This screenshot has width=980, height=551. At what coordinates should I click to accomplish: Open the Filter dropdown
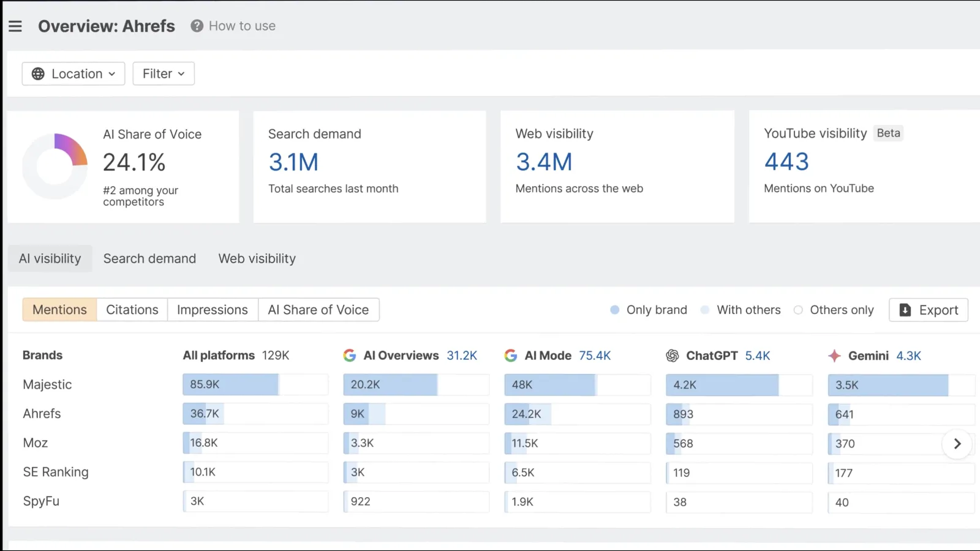pyautogui.click(x=164, y=73)
